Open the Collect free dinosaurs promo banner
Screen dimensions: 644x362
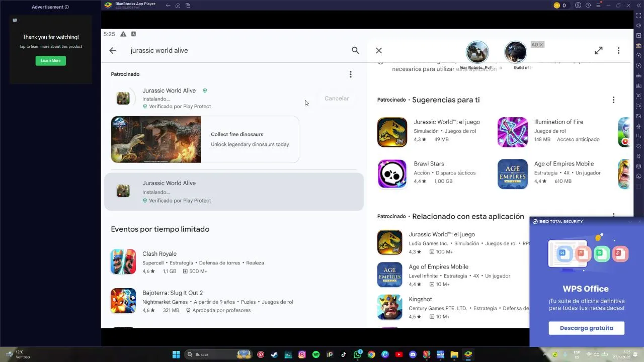[x=205, y=139]
